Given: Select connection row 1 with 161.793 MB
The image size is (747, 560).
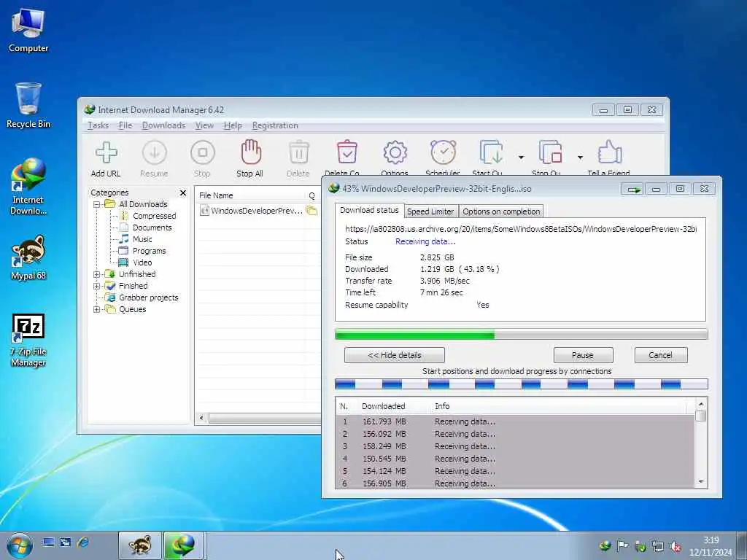Looking at the screenshot, I should [x=515, y=422].
